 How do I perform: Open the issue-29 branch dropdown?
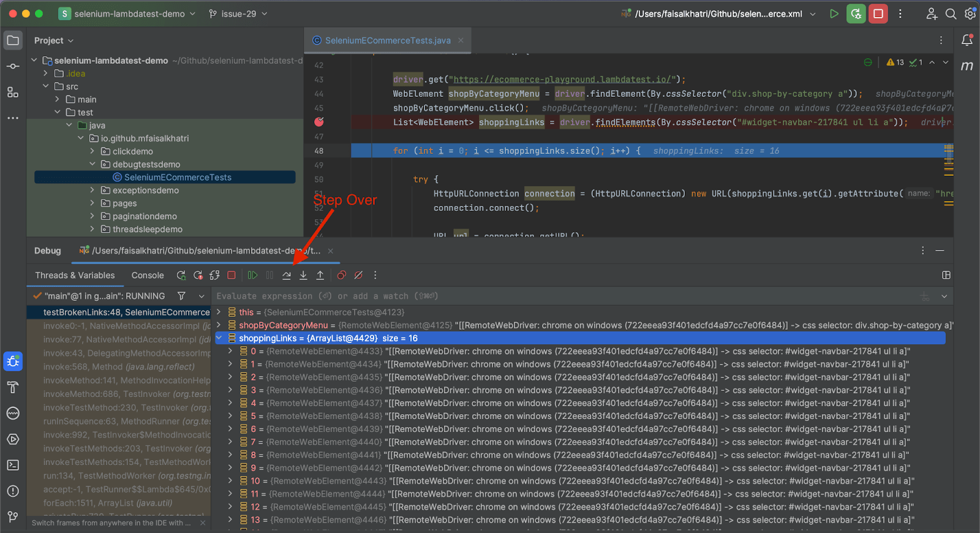[238, 13]
